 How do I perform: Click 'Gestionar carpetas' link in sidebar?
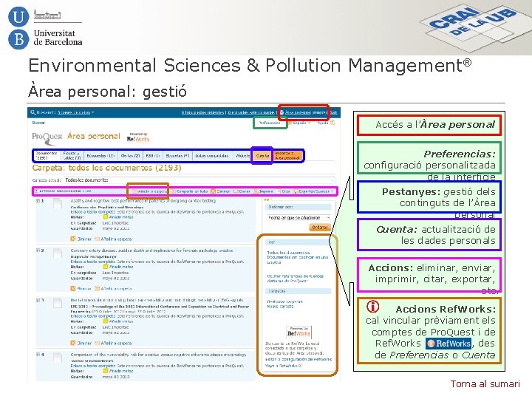284,301
